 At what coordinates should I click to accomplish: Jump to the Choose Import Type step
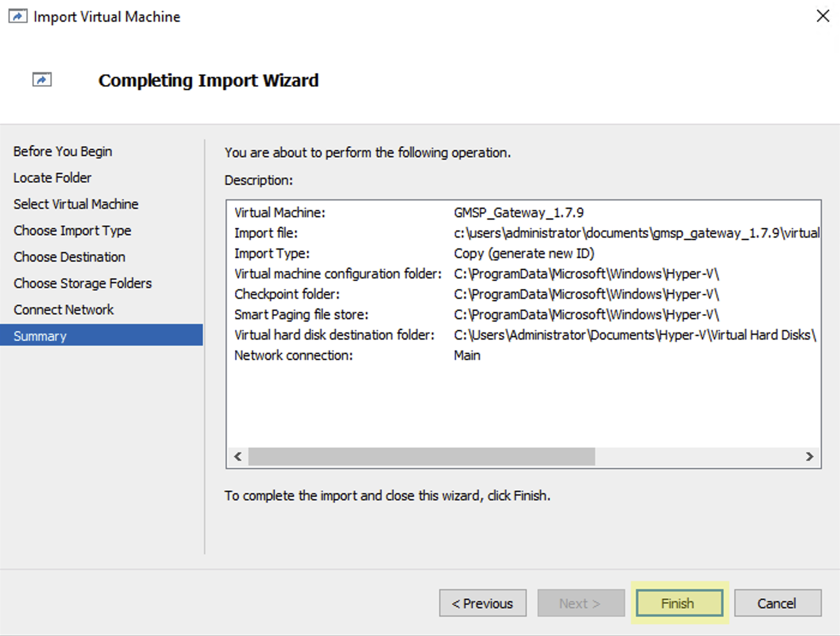[73, 230]
